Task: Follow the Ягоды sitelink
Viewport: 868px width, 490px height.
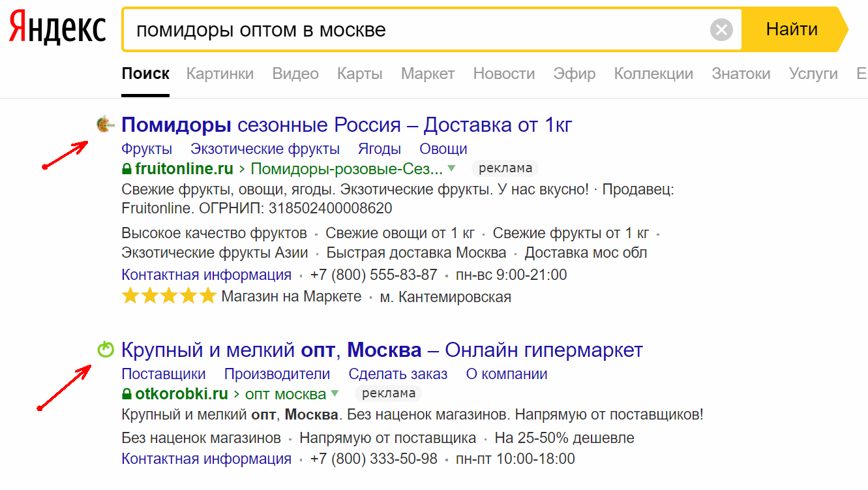Action: [380, 149]
